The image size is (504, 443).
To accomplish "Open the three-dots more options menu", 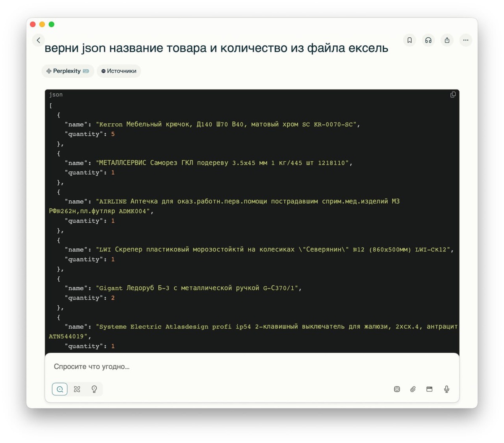I will [466, 40].
